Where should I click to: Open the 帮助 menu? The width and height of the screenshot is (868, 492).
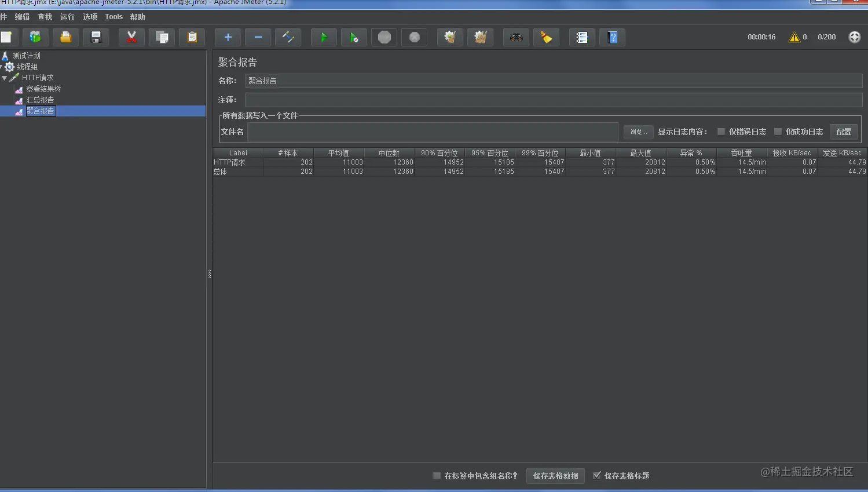point(137,17)
